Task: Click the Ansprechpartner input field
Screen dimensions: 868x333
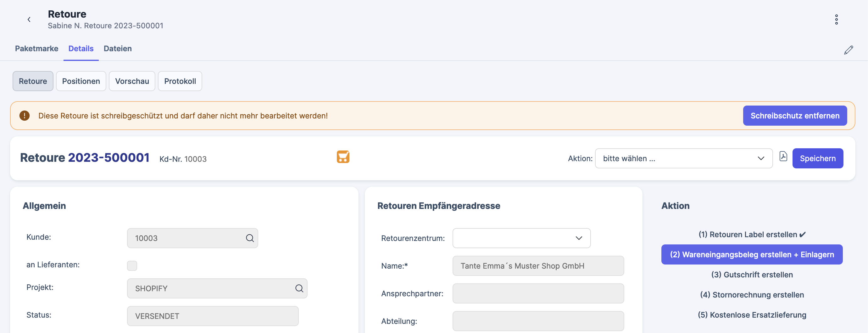Action: click(538, 294)
